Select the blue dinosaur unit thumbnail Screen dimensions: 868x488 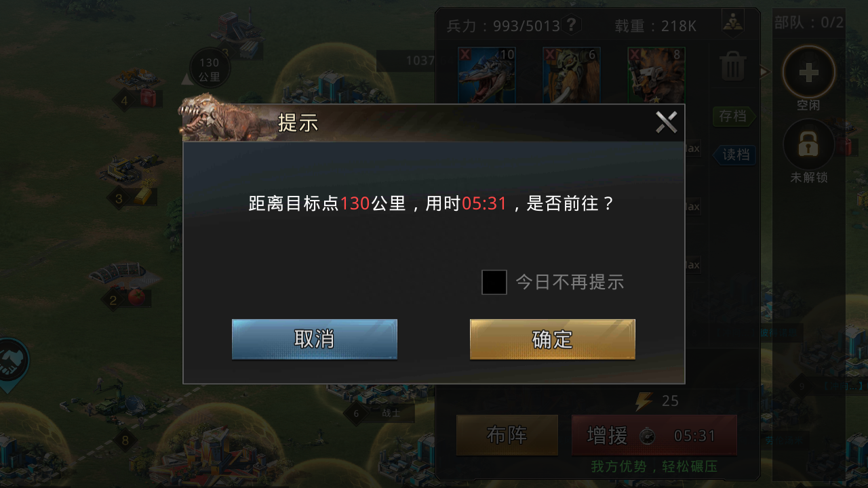[x=487, y=75]
